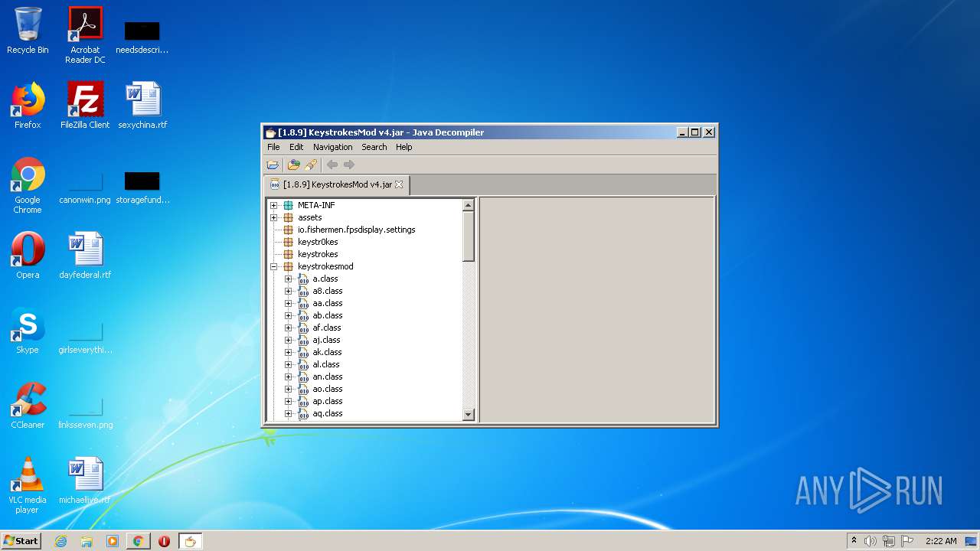This screenshot has height=551, width=980.
Task: Open Internet Explorer from the taskbar
Action: pos(61,541)
